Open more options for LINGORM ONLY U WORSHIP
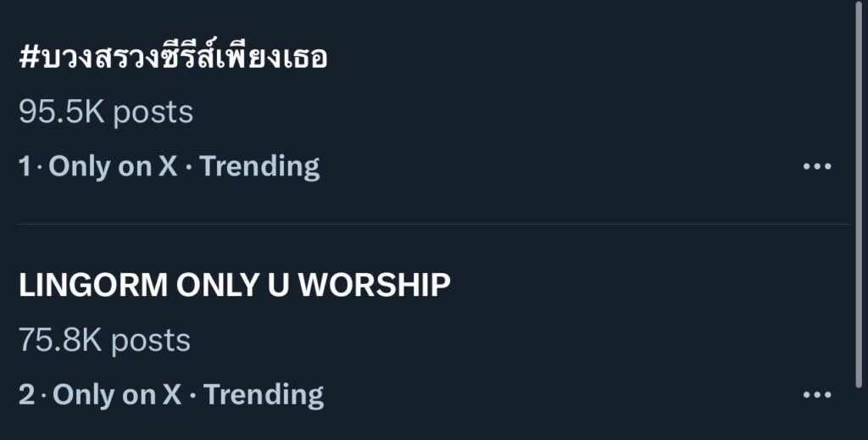 click(x=816, y=395)
